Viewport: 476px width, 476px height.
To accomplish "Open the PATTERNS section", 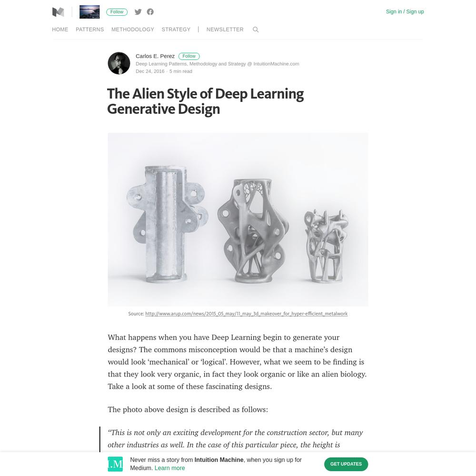I will click(x=90, y=30).
